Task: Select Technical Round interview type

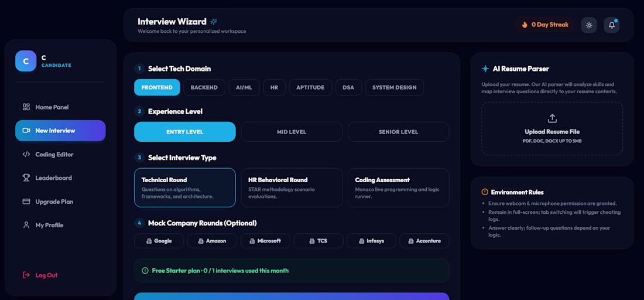Action: coord(185,188)
